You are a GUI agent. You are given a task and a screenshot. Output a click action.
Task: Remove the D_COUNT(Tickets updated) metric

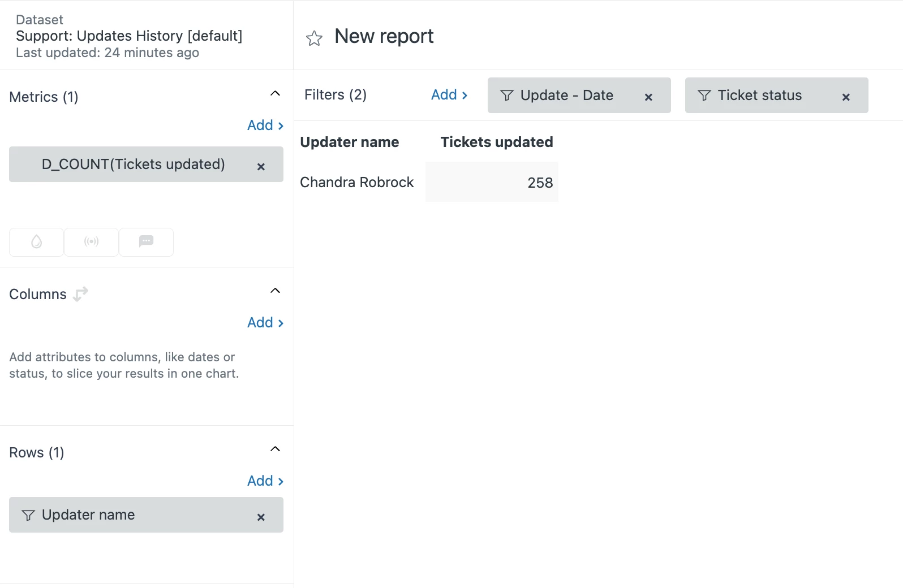(261, 167)
